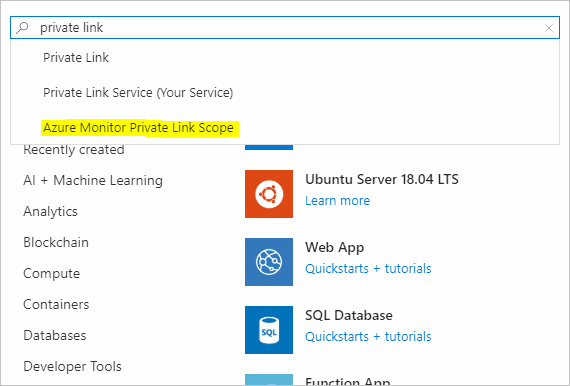Open SQL Database Quickstarts + tutorials link
Viewport: 570px width, 386px height.
(368, 337)
